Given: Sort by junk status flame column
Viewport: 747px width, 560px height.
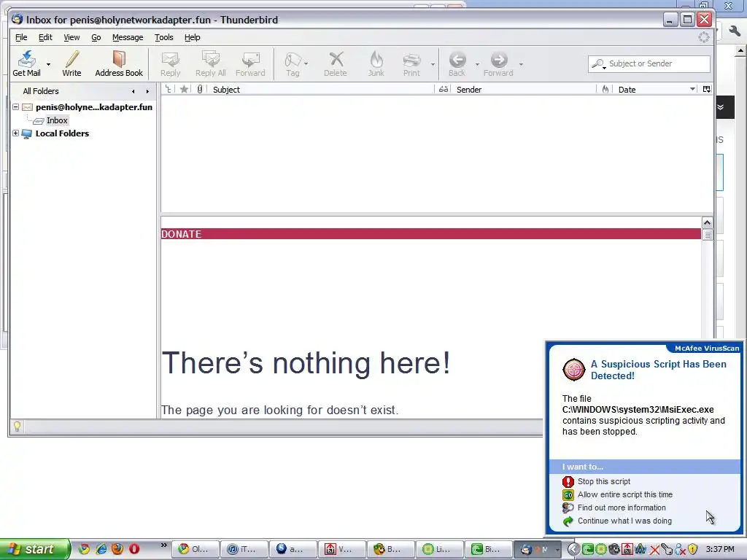Looking at the screenshot, I should [605, 89].
